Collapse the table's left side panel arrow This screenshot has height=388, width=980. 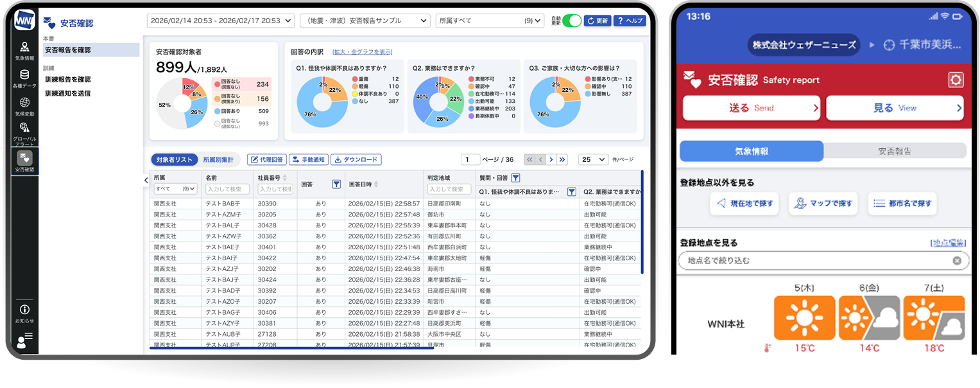[x=146, y=181]
